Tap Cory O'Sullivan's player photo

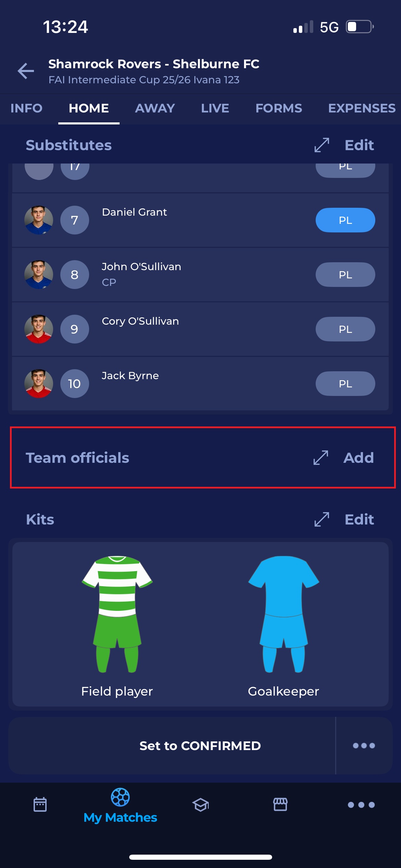39,329
